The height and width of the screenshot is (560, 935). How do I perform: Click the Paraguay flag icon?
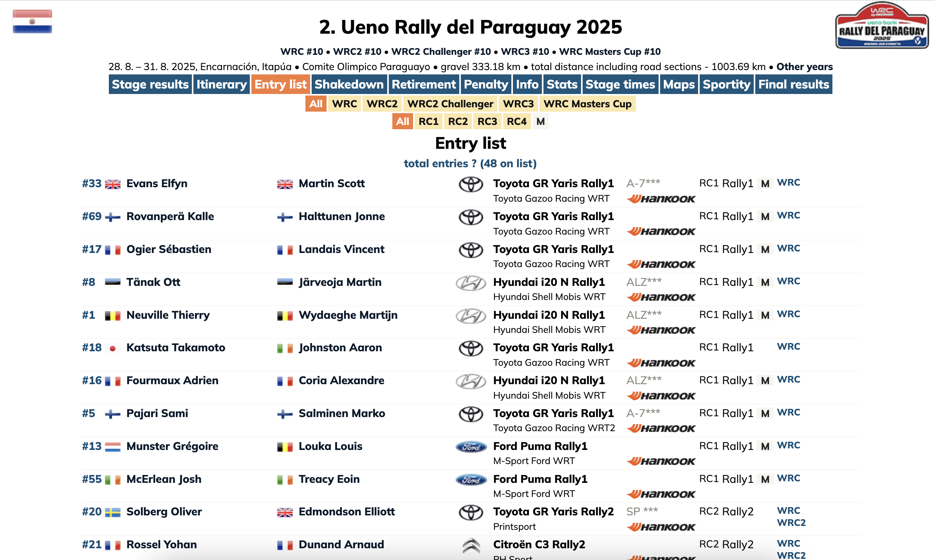[32, 22]
